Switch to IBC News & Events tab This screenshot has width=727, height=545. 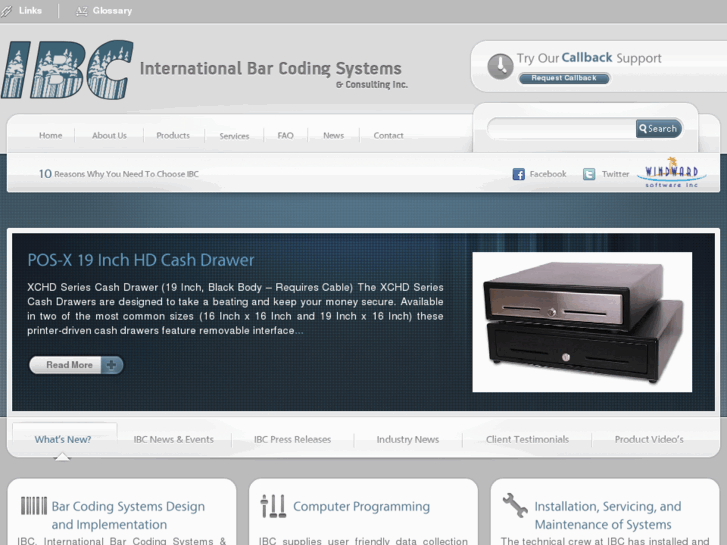pyautogui.click(x=173, y=439)
